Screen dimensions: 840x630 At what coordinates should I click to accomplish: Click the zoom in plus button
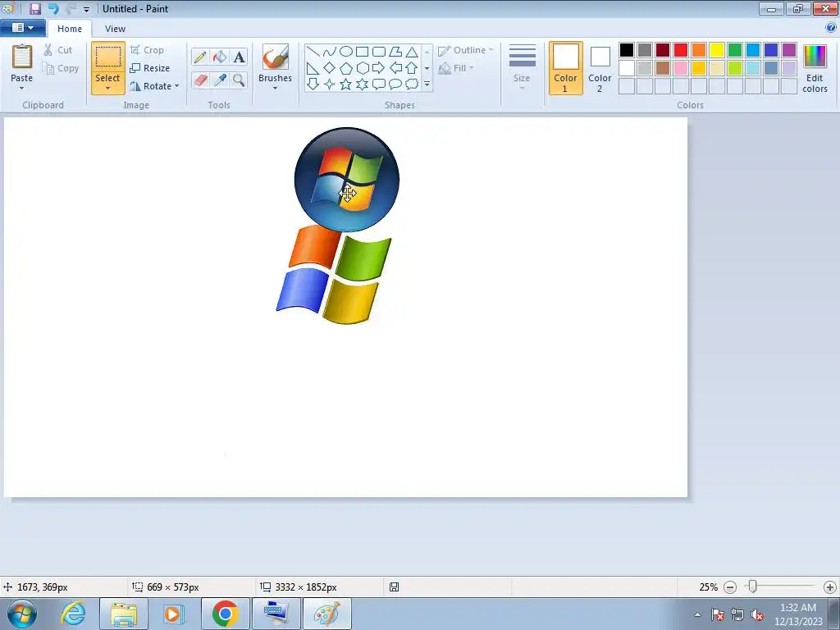pos(830,587)
